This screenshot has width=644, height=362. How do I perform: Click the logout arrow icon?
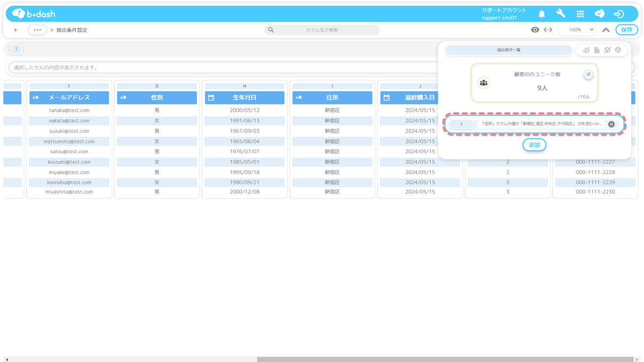click(x=618, y=14)
